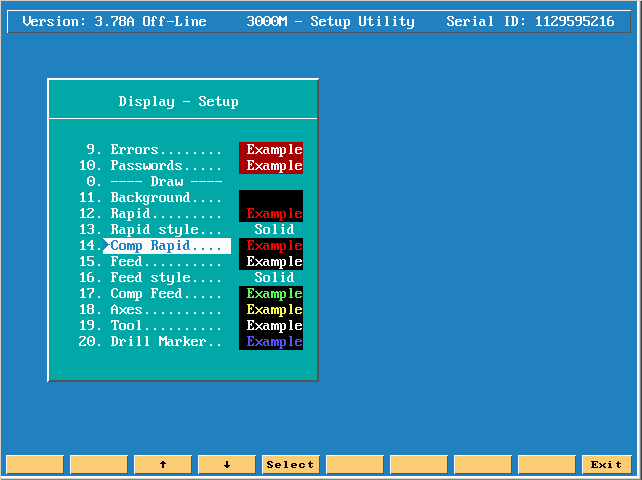Select highlighted item 14 Comp Rapid
642x480 pixels.
point(154,246)
